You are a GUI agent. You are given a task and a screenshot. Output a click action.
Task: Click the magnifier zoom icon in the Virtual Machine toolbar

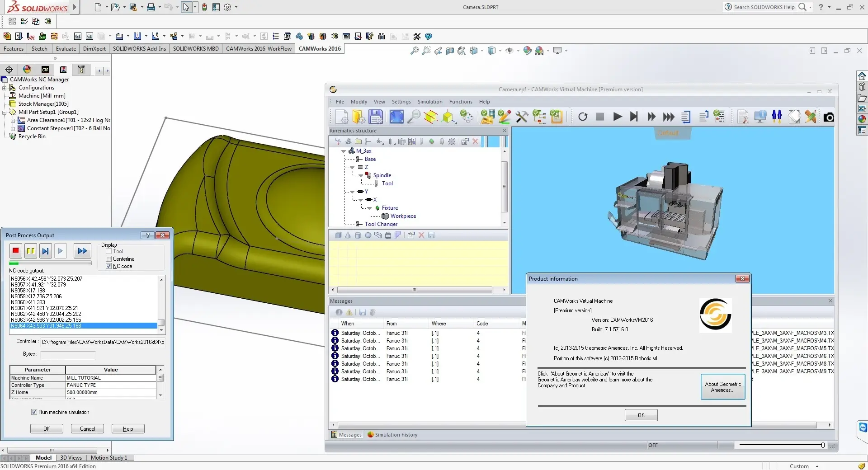coord(414,117)
